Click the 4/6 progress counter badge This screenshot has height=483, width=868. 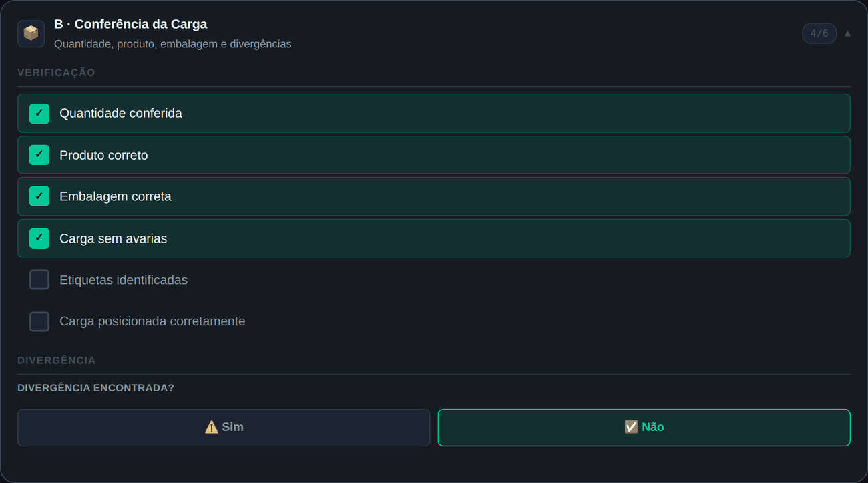pos(819,33)
